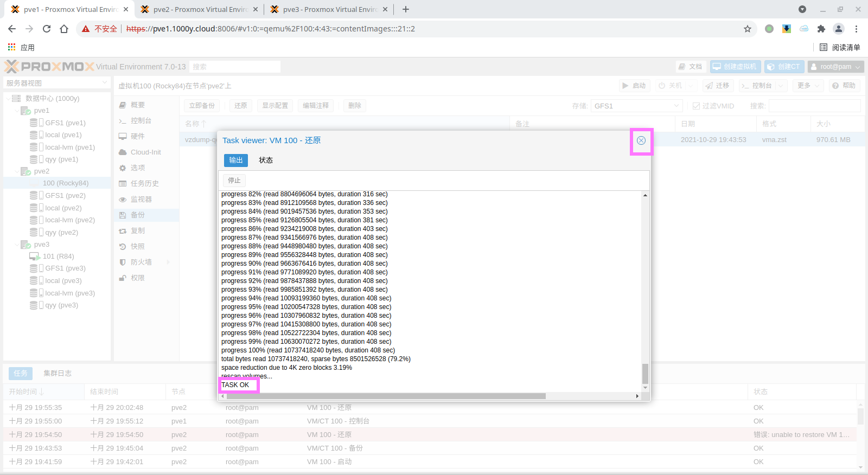Image resolution: width=868 pixels, height=475 pixels.
Task: Collapse the pve2 node tree
Action: coord(17,171)
